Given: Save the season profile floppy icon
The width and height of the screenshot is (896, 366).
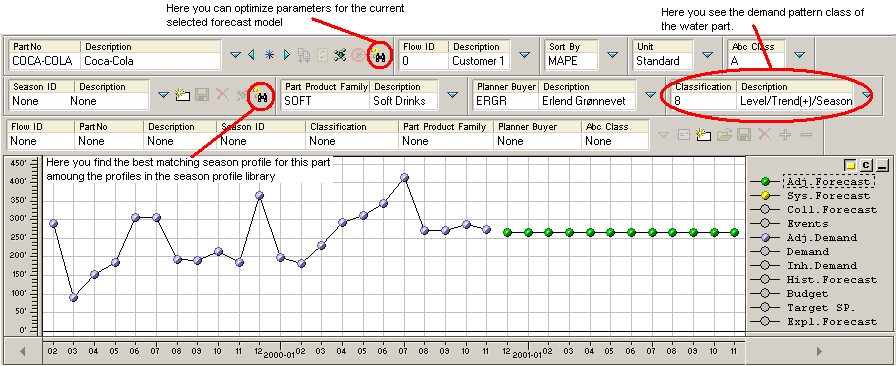Looking at the screenshot, I should click(202, 95).
